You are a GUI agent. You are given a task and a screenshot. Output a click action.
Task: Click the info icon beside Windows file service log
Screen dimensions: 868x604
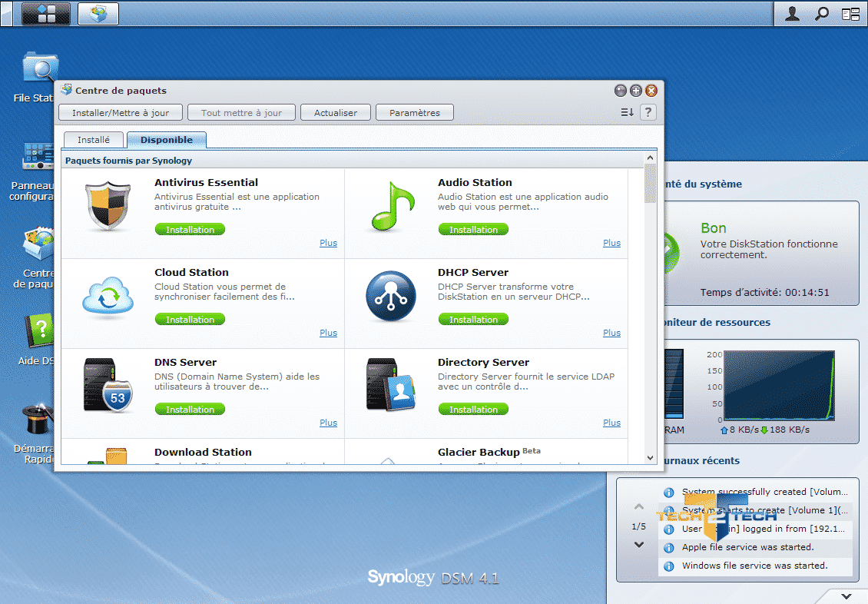coord(669,566)
